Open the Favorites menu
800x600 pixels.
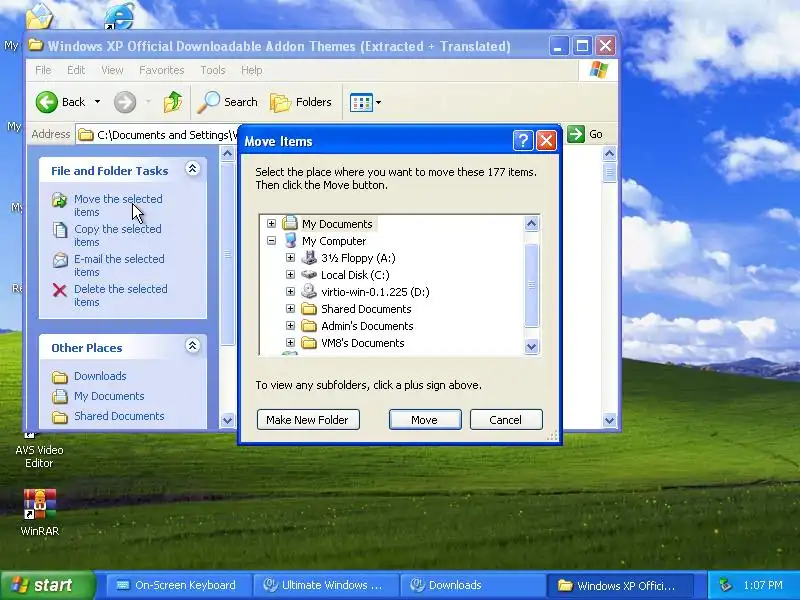(x=161, y=70)
